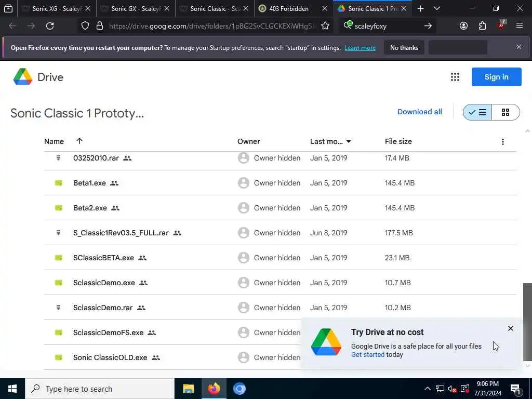The height and width of the screenshot is (399, 532).
Task: Select Sonic ClassicOLD.exe file name
Action: pyautogui.click(x=110, y=357)
